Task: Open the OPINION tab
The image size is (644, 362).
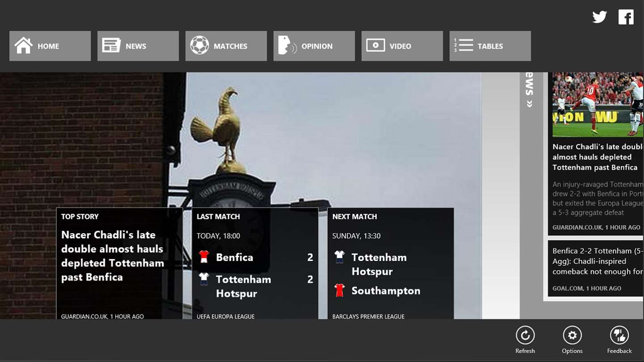Action: click(314, 46)
